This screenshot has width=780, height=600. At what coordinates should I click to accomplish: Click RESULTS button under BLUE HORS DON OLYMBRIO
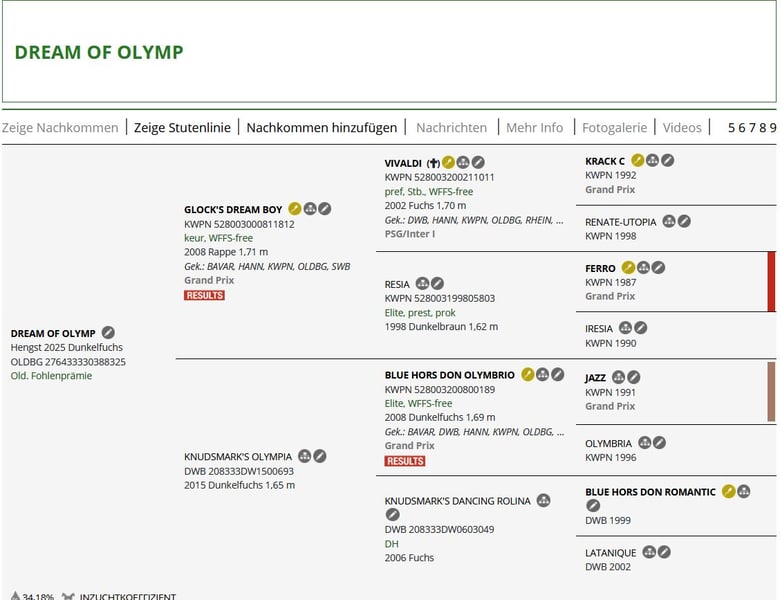click(x=405, y=461)
